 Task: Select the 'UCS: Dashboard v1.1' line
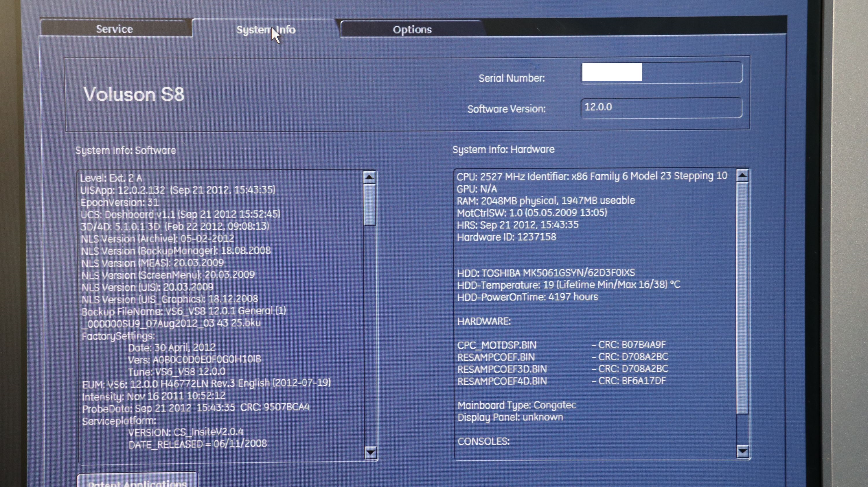tap(181, 214)
